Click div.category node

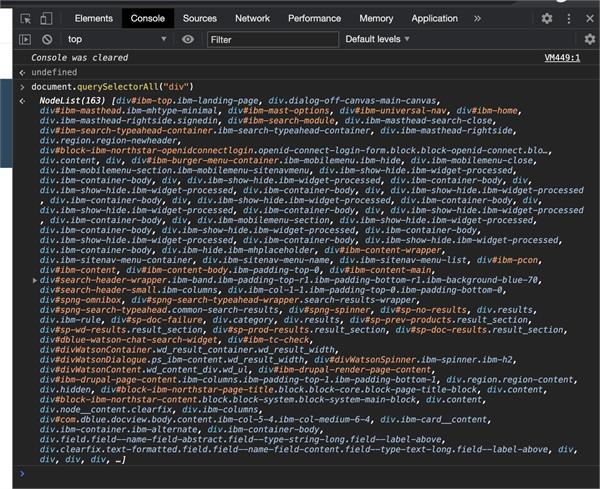(x=243, y=320)
